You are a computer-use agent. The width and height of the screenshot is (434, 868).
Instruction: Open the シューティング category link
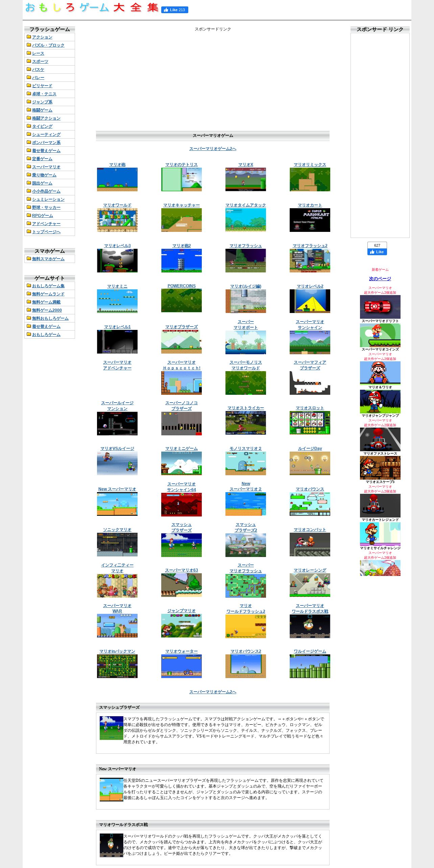coord(46,135)
